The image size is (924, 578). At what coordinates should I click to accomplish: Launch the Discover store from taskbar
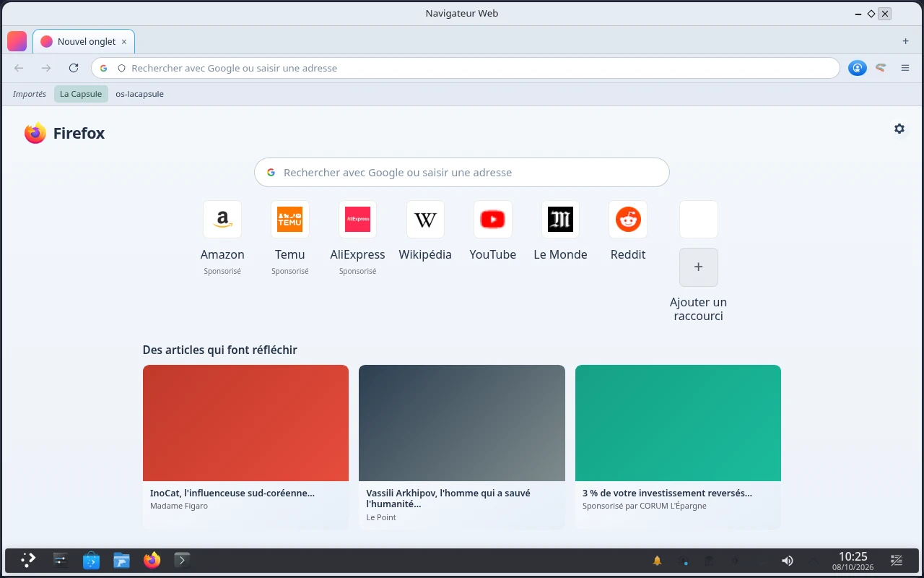point(91,560)
